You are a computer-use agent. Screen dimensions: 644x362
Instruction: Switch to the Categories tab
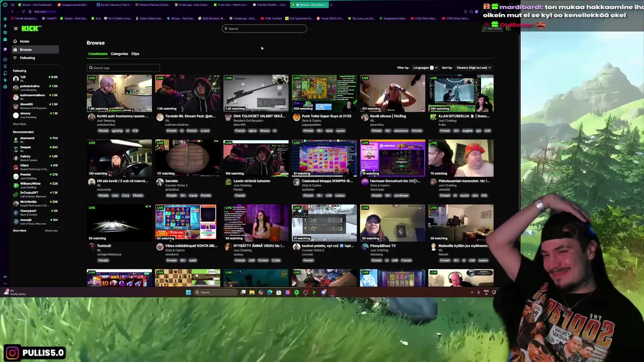(x=119, y=54)
